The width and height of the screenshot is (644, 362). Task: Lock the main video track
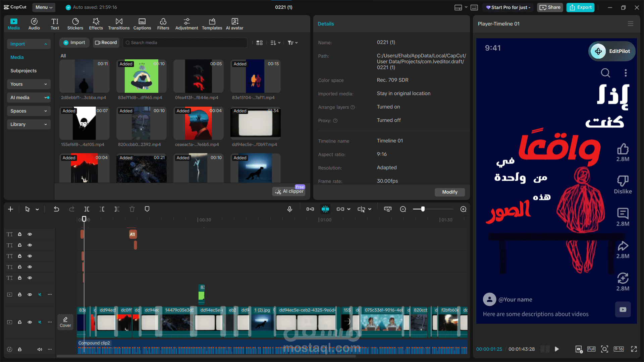[x=20, y=322]
